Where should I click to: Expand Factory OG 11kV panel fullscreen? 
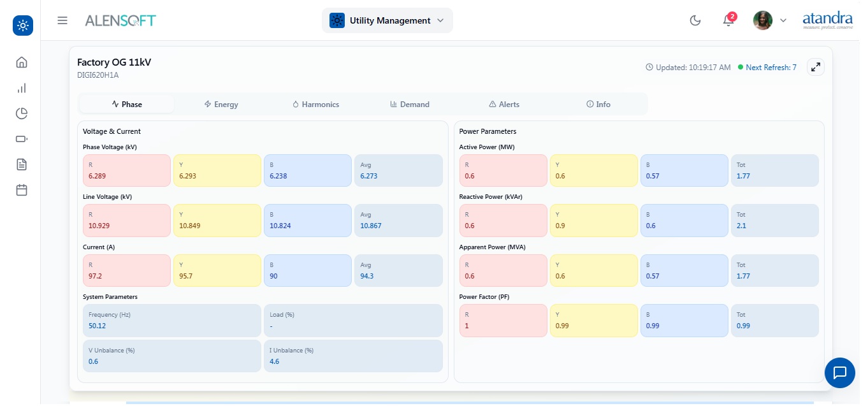(815, 67)
